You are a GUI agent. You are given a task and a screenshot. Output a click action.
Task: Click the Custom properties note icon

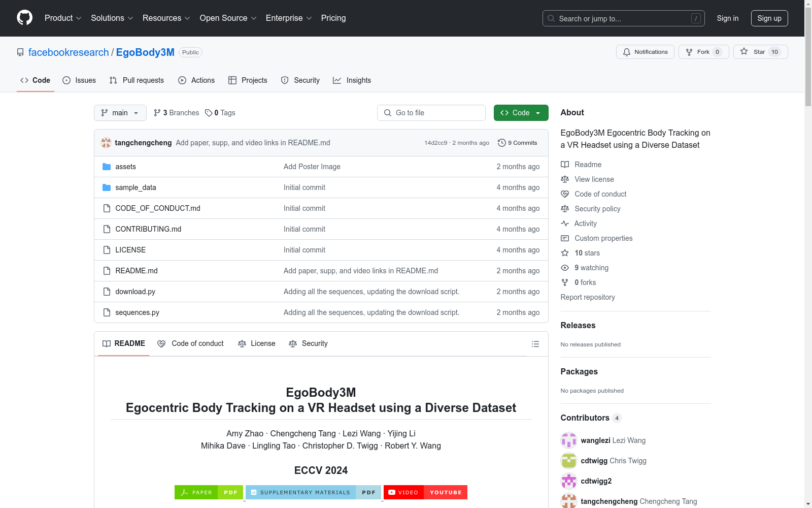click(565, 238)
